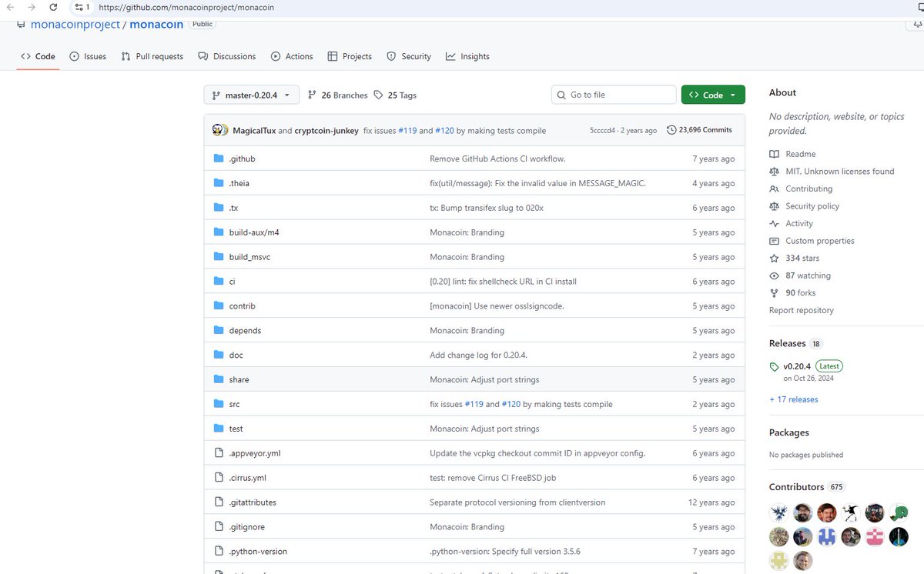Expand the green Code dropdown button
This screenshot has width=924, height=574.
[x=713, y=95]
